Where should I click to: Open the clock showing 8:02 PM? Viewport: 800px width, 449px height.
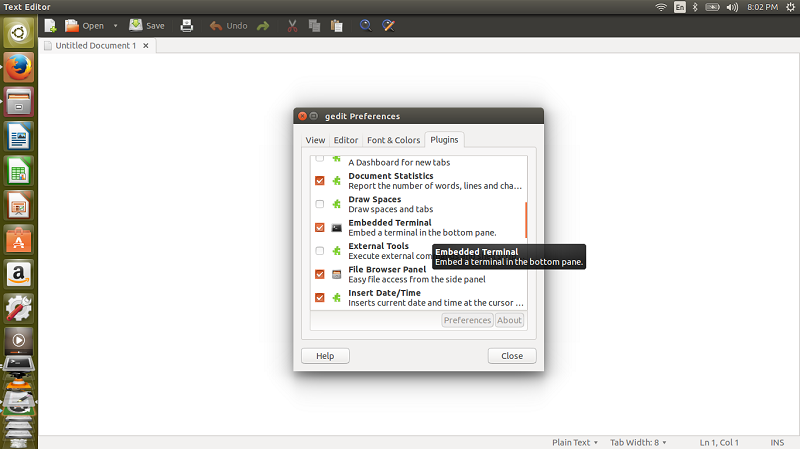coord(762,7)
